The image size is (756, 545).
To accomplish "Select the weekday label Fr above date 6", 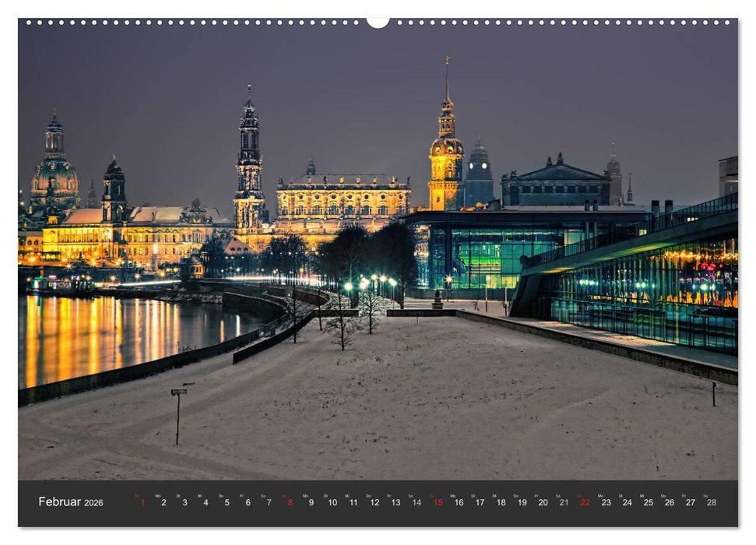I will tap(242, 497).
